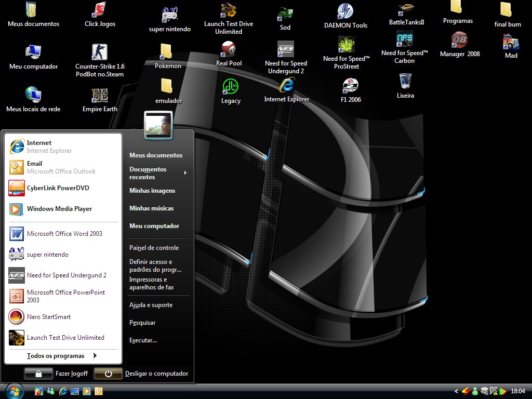
Task: Open Internet Explorer from the start menu
Action: pos(63,147)
